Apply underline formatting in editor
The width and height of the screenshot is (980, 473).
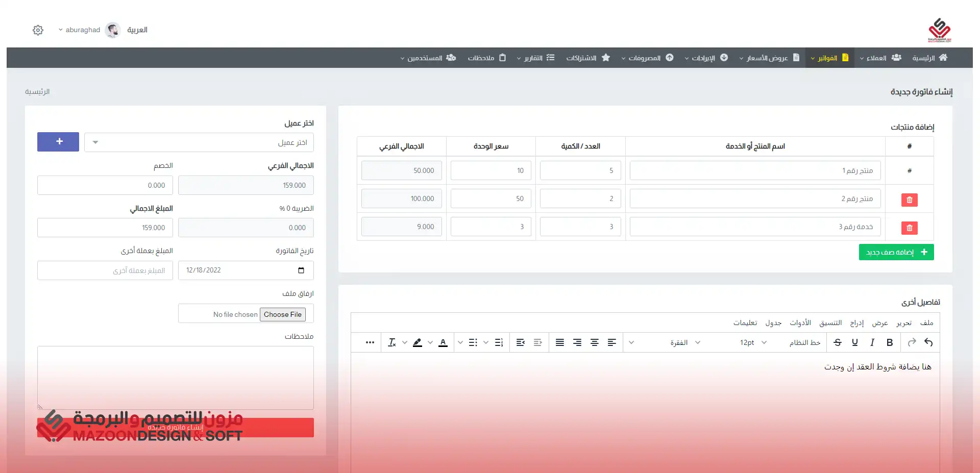point(855,342)
